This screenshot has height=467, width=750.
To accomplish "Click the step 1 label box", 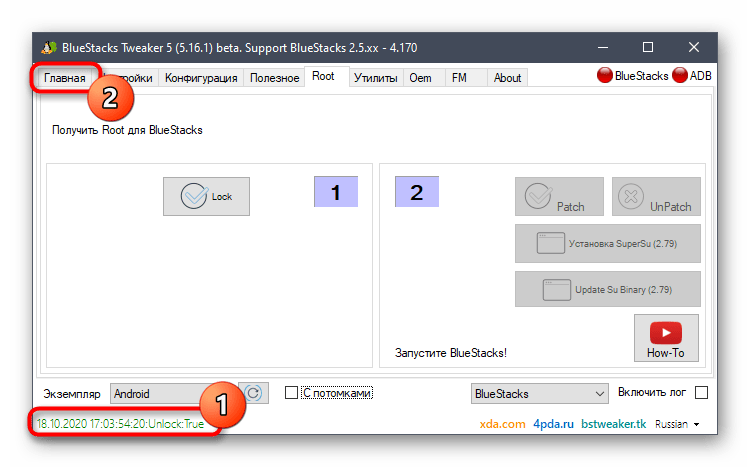I will coord(336,191).
